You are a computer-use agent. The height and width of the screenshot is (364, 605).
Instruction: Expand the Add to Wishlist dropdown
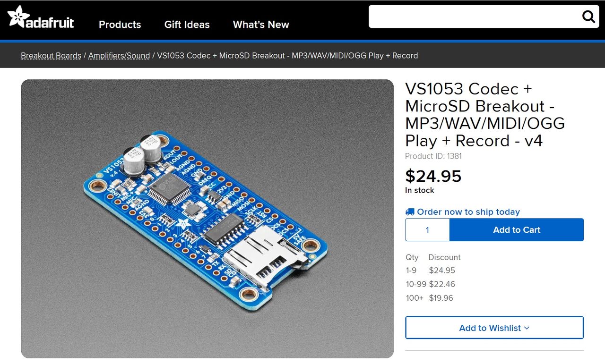point(494,328)
